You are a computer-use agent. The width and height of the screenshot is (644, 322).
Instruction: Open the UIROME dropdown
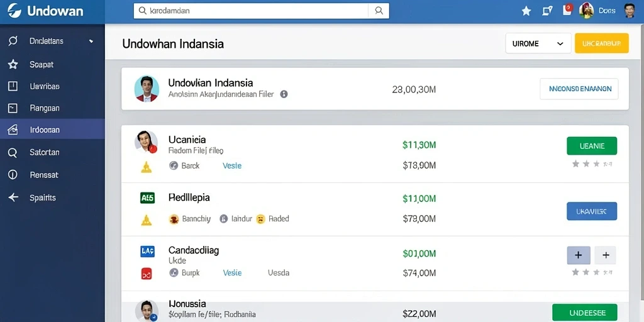tap(538, 43)
